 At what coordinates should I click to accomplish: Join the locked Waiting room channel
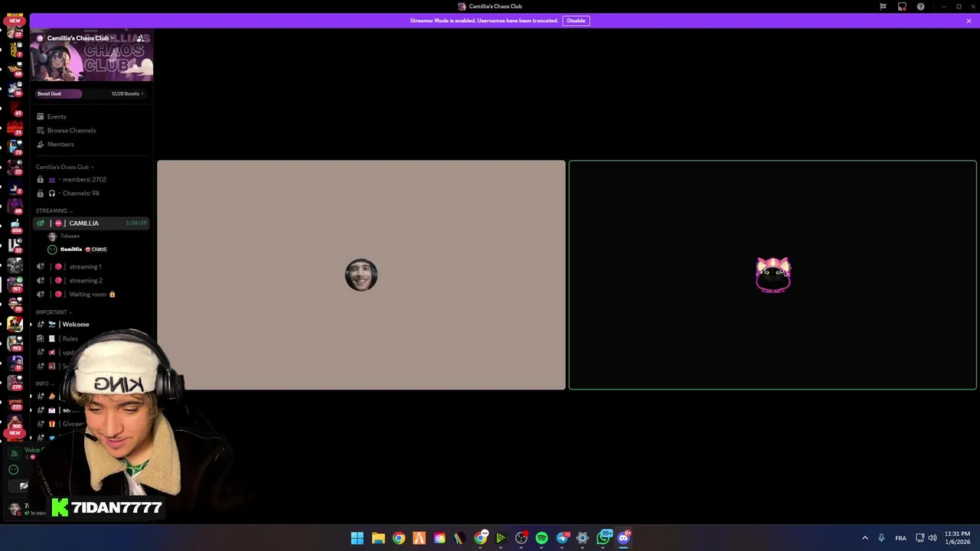[92, 294]
